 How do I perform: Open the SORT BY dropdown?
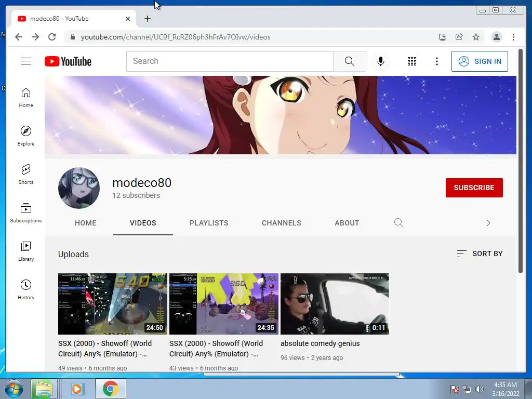coord(480,254)
